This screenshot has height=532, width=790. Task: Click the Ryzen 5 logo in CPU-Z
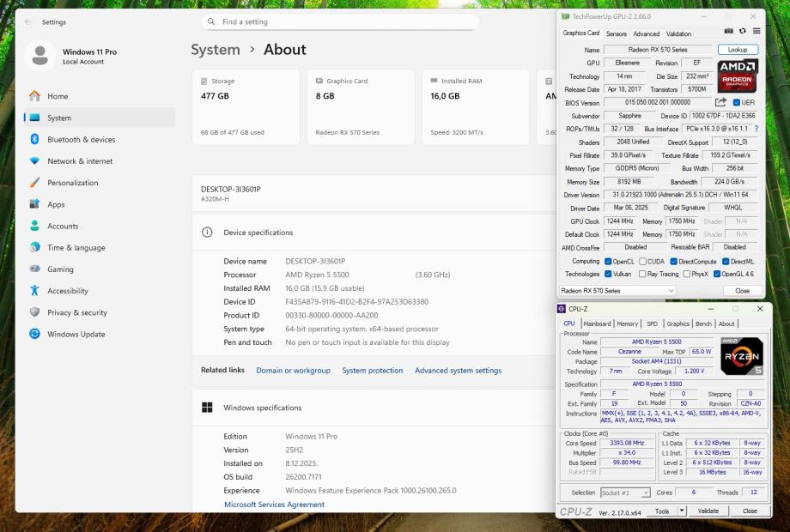point(741,355)
